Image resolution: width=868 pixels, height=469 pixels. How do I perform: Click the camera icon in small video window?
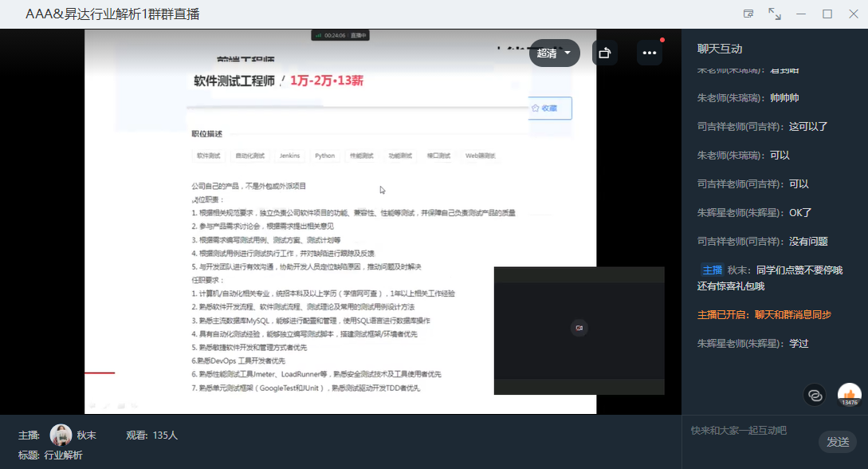(x=579, y=328)
